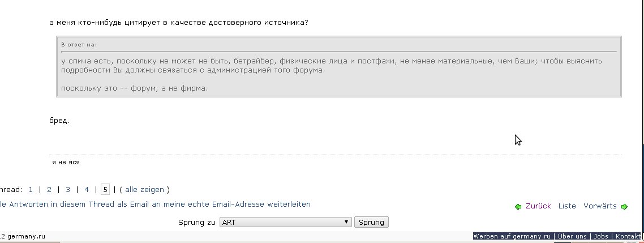Open the Liste link
This screenshot has height=243, width=644.
tap(567, 206)
